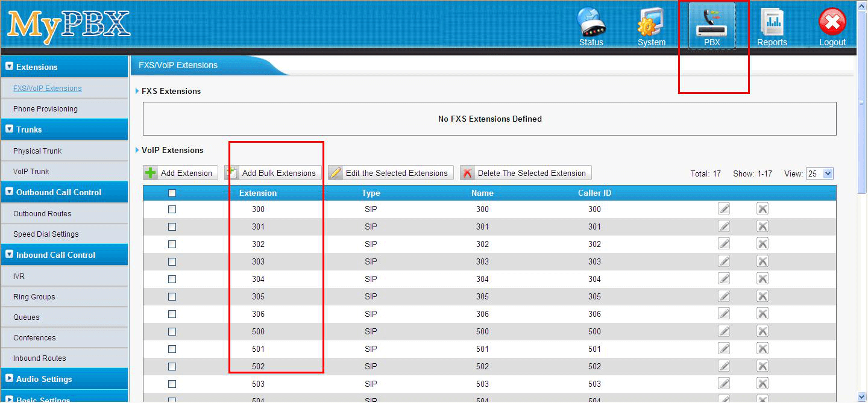Screen dimensions: 868x403
Task: Edit extension 500 with pencil icon
Action: click(724, 331)
